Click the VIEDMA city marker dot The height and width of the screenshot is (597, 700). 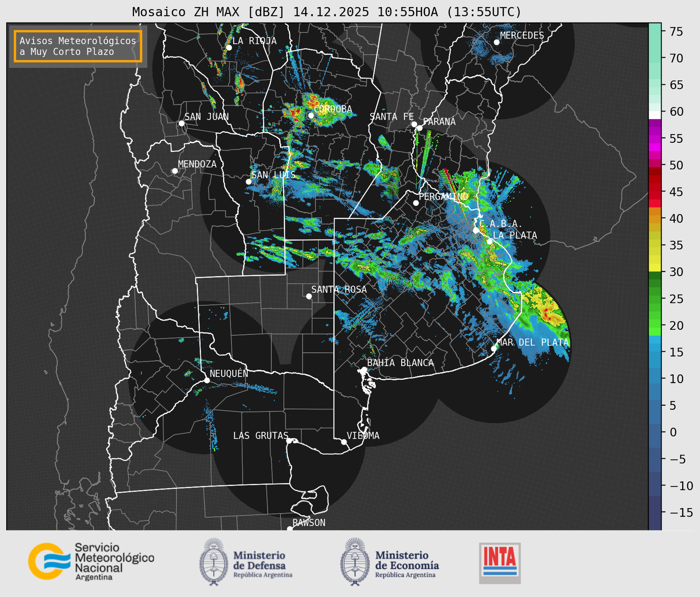coord(344,442)
